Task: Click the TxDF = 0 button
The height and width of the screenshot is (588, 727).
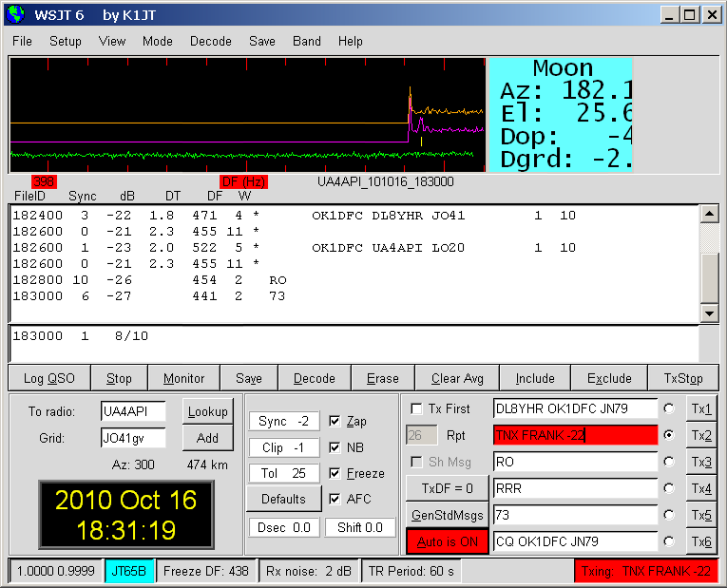Action: pos(447,488)
